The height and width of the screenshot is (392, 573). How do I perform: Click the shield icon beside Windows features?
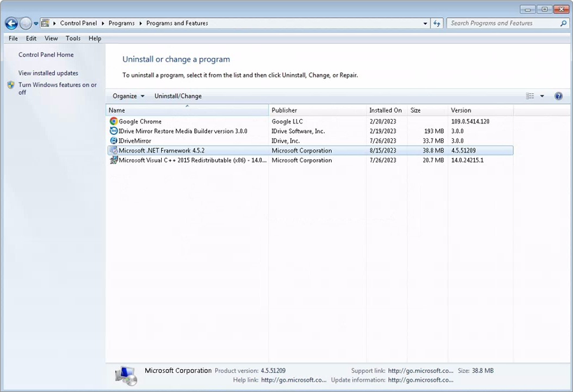click(x=11, y=85)
